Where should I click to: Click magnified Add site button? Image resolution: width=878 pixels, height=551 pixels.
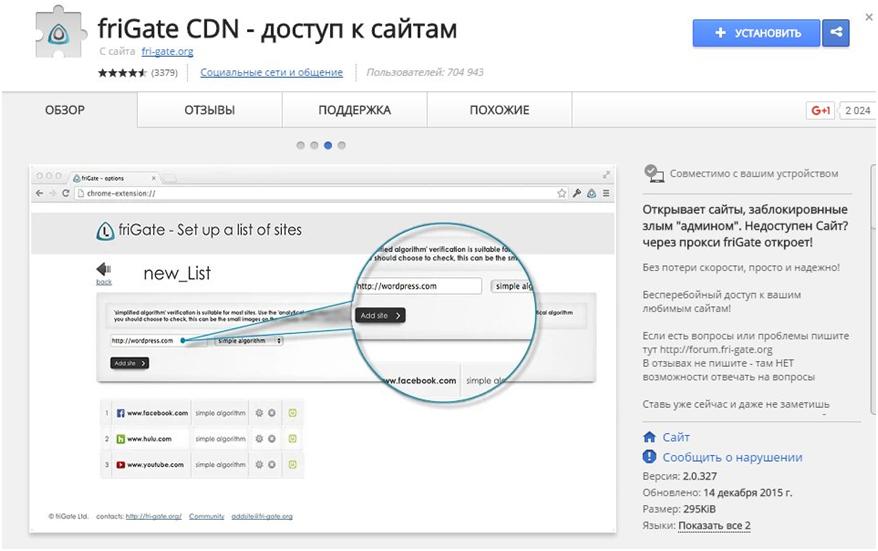click(380, 315)
